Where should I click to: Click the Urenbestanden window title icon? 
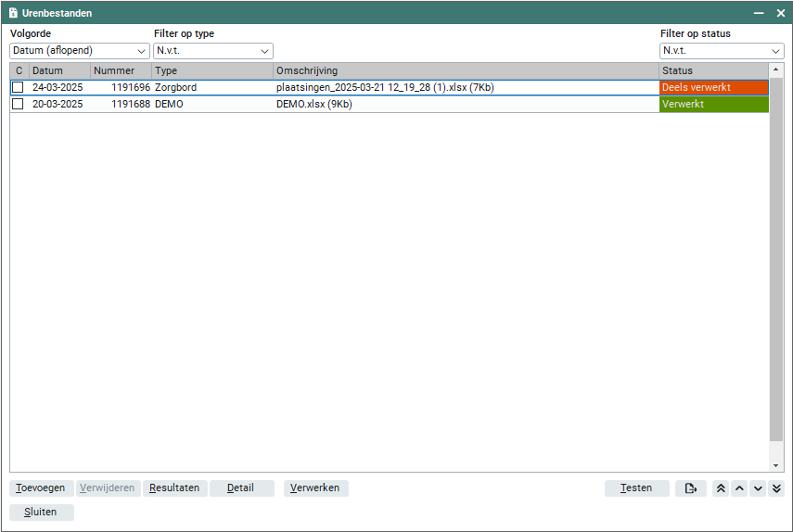tap(14, 13)
